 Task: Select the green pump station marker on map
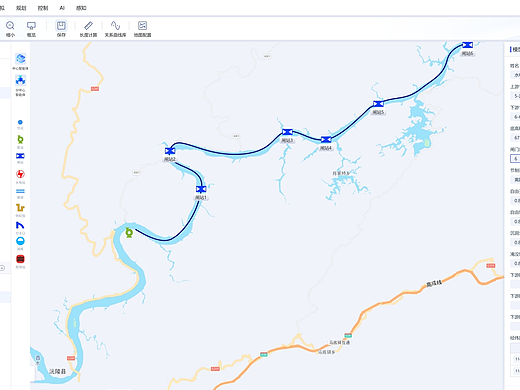point(129,232)
